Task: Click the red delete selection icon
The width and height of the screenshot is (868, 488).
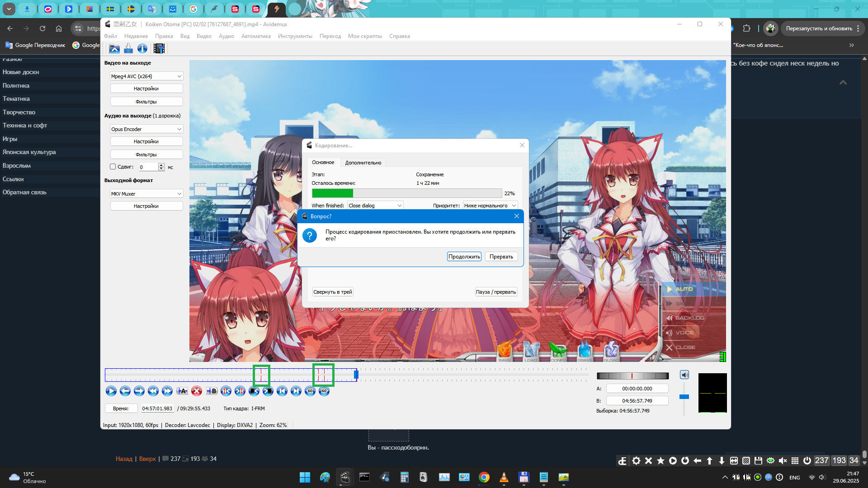Action: [x=197, y=391]
